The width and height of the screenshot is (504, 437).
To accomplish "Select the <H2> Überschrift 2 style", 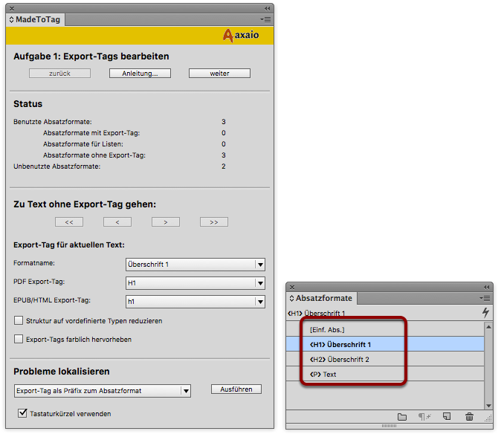I will (x=385, y=359).
